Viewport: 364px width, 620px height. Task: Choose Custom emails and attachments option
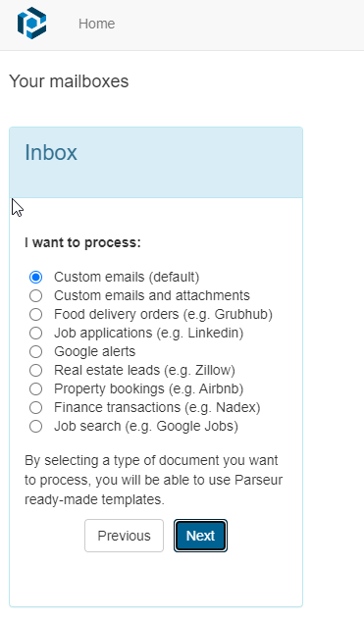click(x=35, y=295)
